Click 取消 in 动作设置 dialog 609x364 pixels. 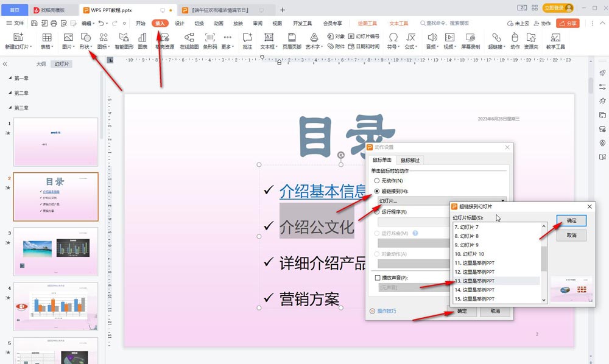(x=495, y=311)
